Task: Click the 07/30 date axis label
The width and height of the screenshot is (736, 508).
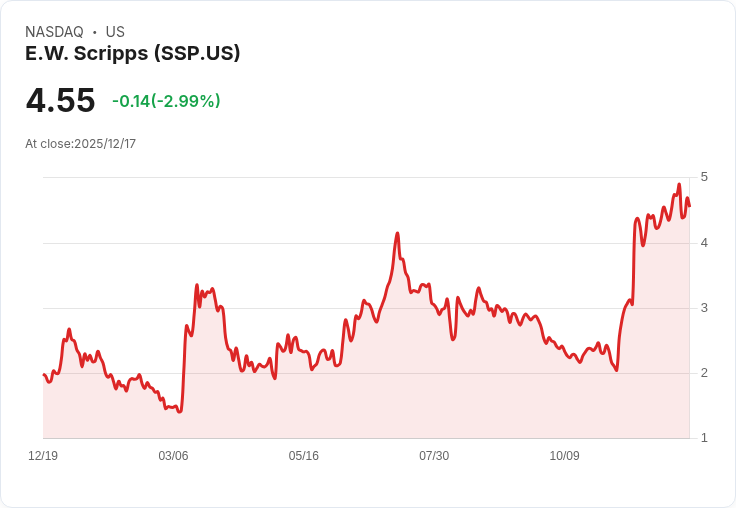Action: 434,456
